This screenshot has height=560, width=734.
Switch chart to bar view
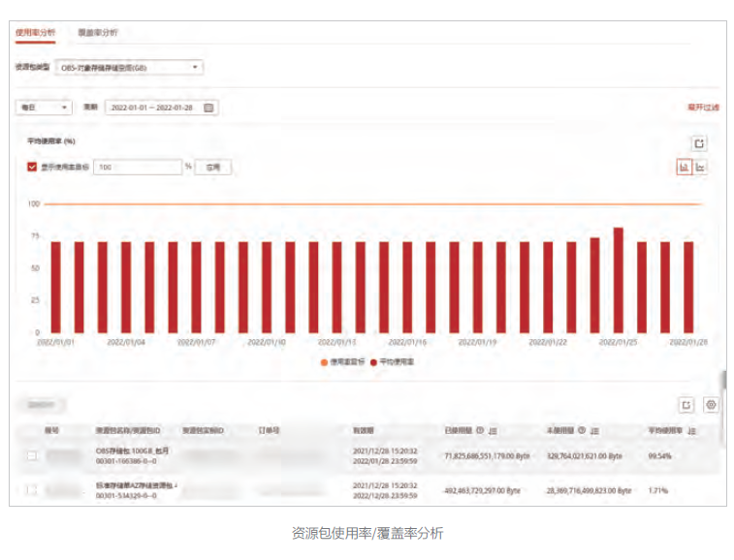pyautogui.click(x=684, y=167)
